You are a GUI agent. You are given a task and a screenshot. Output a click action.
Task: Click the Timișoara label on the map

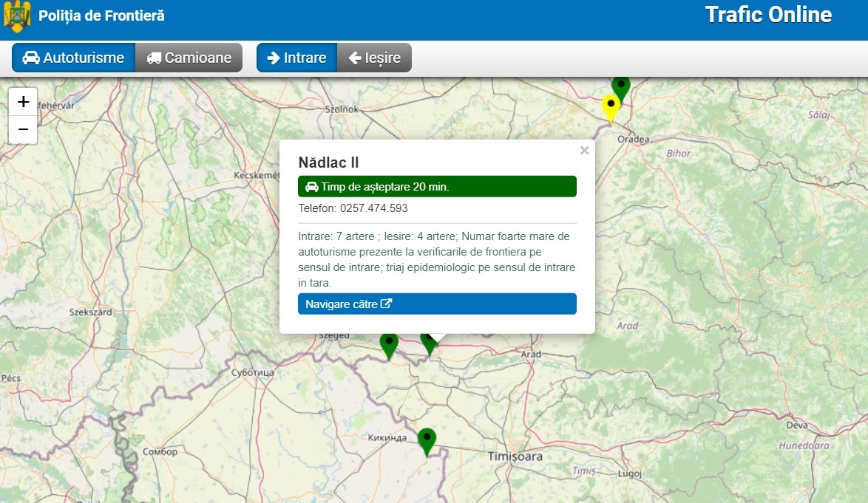(x=515, y=456)
